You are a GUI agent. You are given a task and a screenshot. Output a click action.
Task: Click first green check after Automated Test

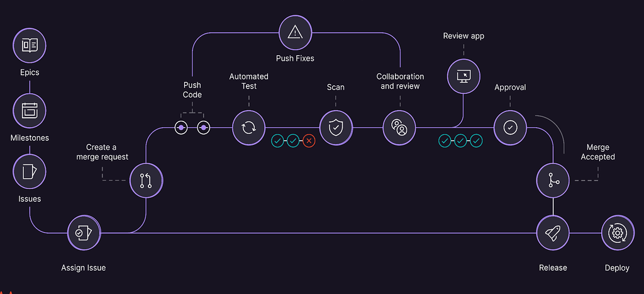click(x=277, y=141)
